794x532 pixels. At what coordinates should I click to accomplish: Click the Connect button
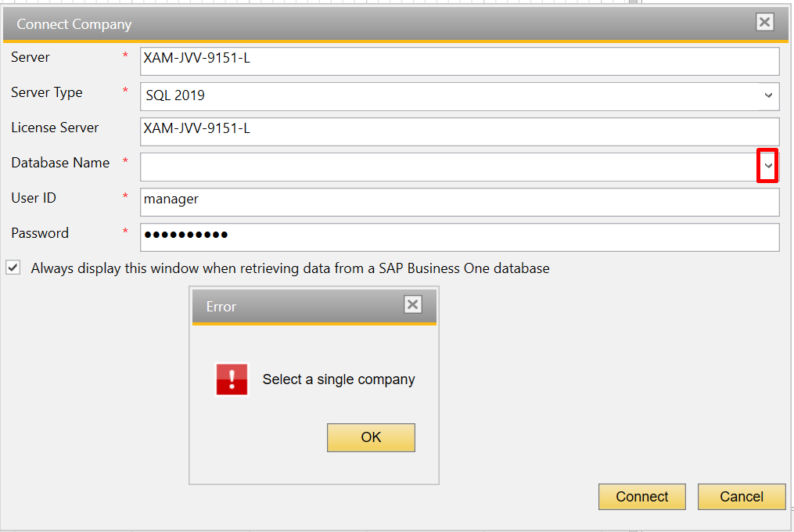coord(641,497)
